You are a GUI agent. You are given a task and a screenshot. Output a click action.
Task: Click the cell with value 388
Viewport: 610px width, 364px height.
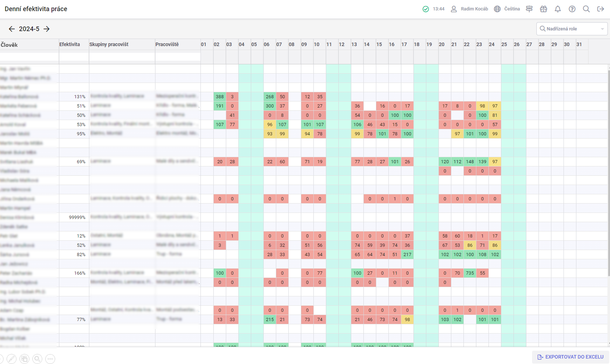tap(220, 97)
